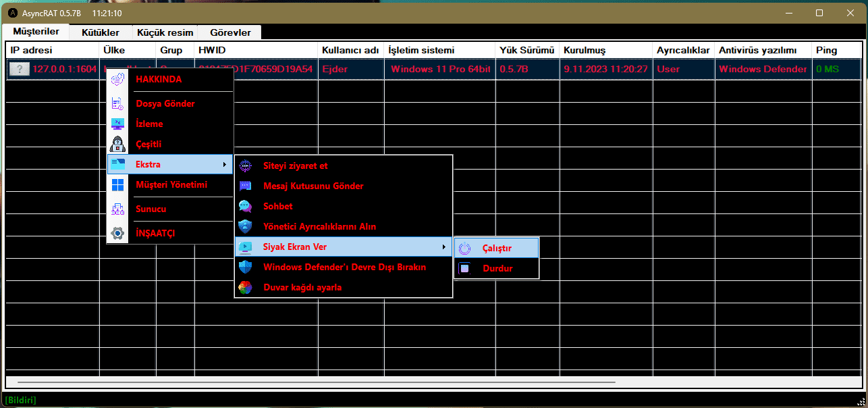
Task: Click the Dosya Gönder file icon
Action: [117, 103]
